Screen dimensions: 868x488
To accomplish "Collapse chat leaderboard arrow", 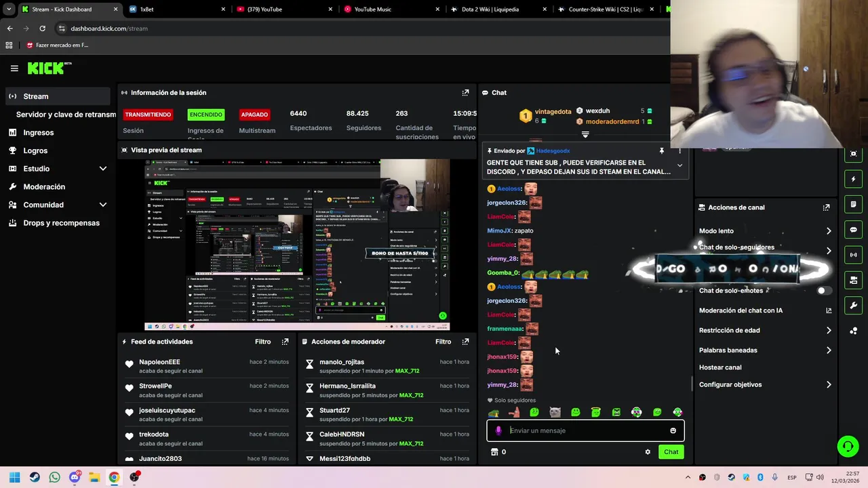I will click(x=585, y=135).
